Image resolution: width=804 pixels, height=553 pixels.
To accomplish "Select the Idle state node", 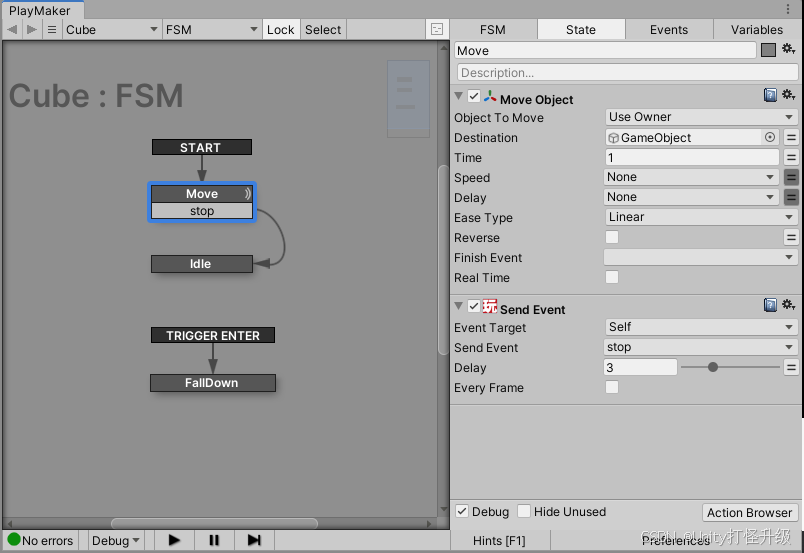I will tap(202, 264).
